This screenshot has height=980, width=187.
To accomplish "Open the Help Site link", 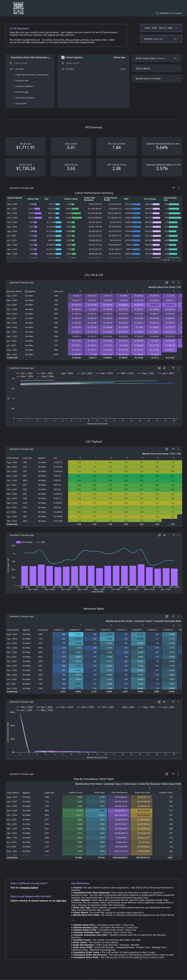I will (x=61, y=901).
